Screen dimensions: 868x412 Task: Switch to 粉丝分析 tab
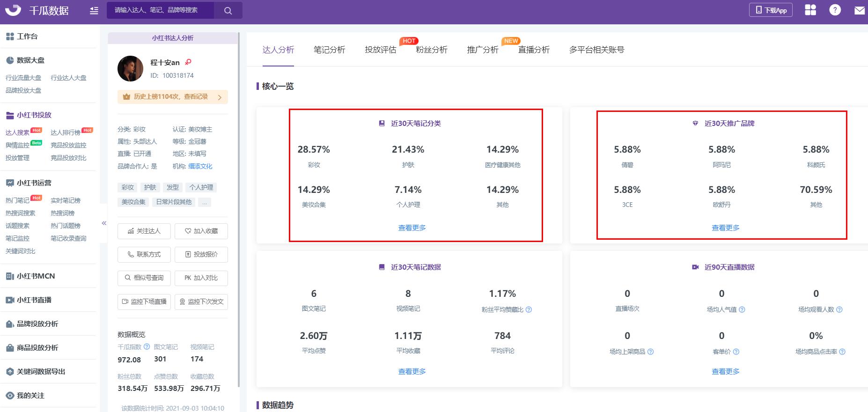[432, 50]
